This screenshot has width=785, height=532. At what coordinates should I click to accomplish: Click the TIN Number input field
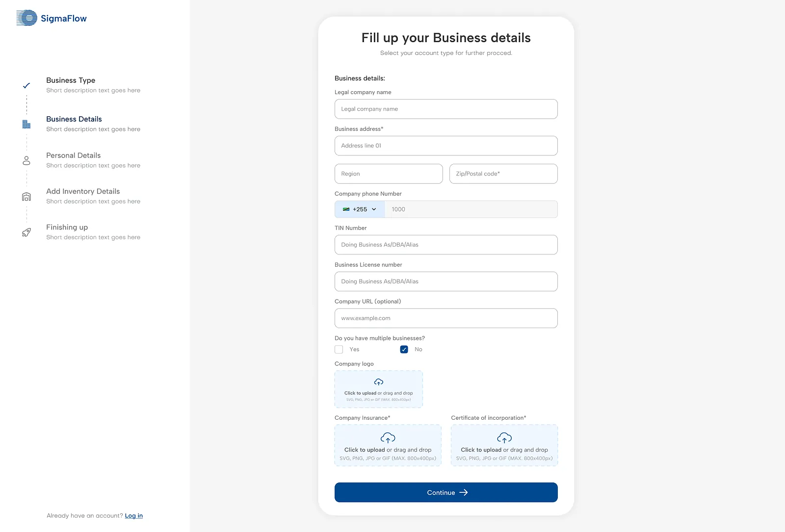446,245
